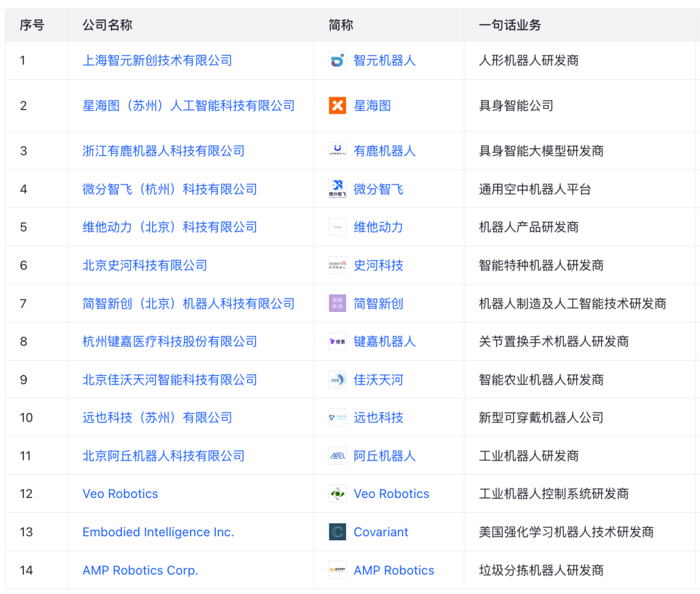
Task: Click the 佳沃天河 short name link
Action: [x=378, y=379]
